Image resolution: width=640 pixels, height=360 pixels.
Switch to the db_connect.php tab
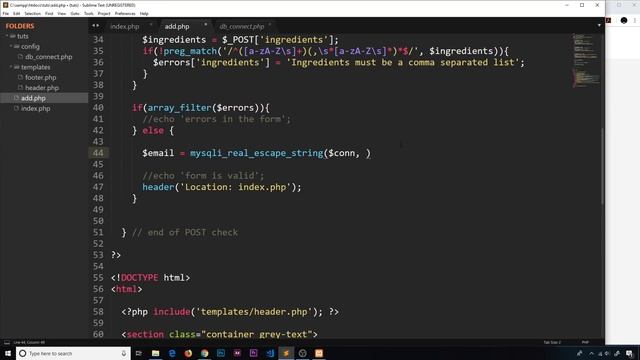(242, 27)
